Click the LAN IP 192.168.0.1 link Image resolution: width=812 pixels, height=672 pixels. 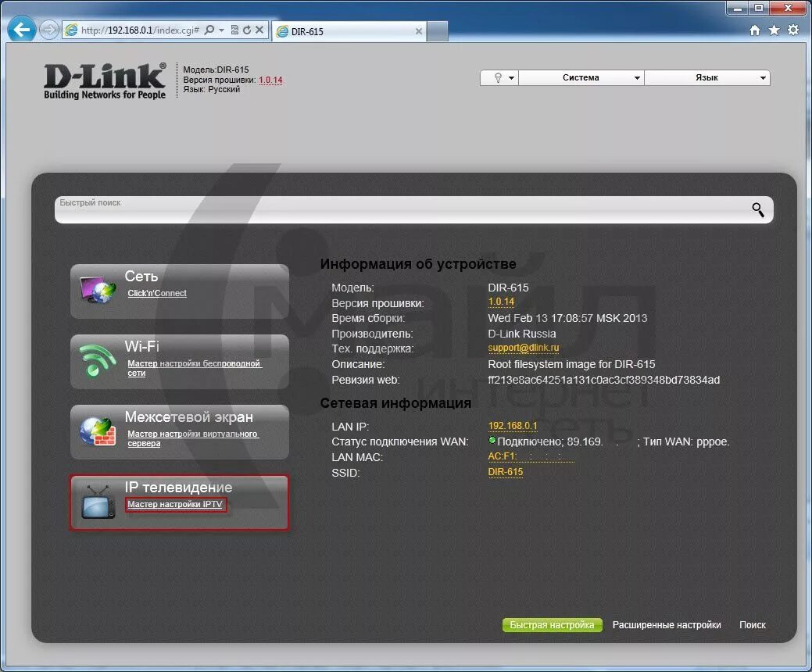point(512,426)
